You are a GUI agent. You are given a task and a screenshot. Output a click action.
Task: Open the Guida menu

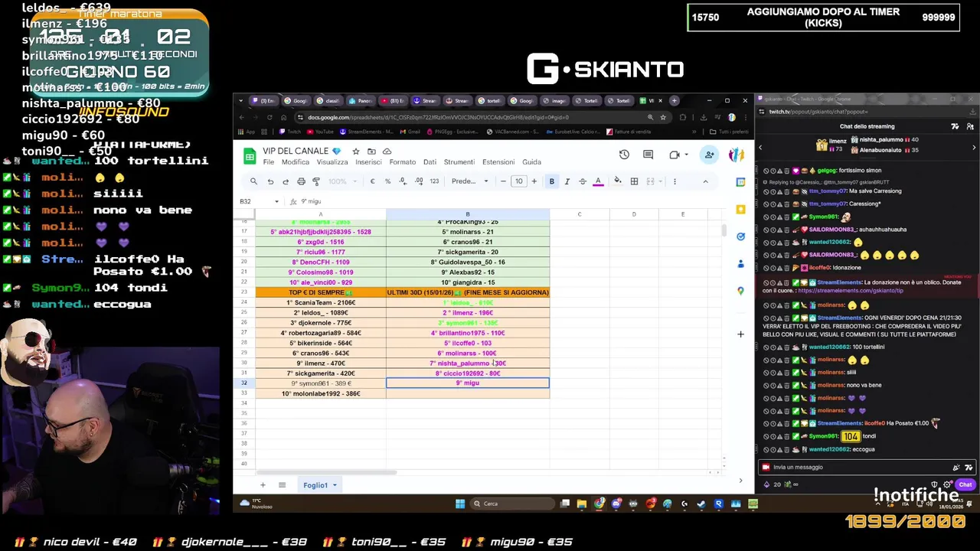click(531, 162)
